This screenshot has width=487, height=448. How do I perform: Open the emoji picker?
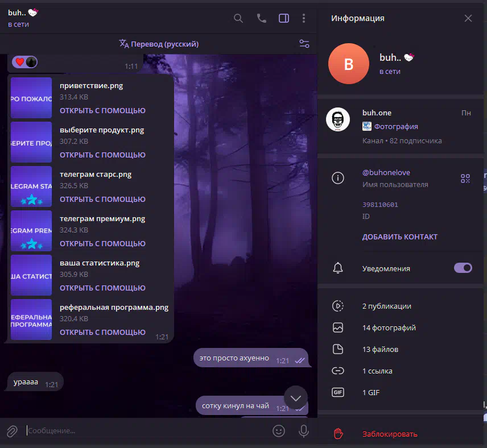point(279,431)
